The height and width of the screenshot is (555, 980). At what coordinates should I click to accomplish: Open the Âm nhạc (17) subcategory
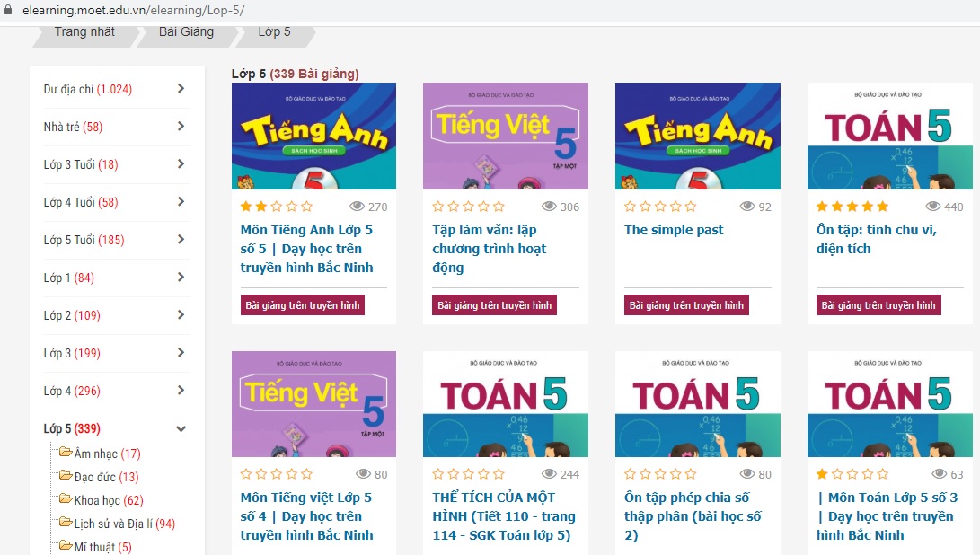click(108, 454)
